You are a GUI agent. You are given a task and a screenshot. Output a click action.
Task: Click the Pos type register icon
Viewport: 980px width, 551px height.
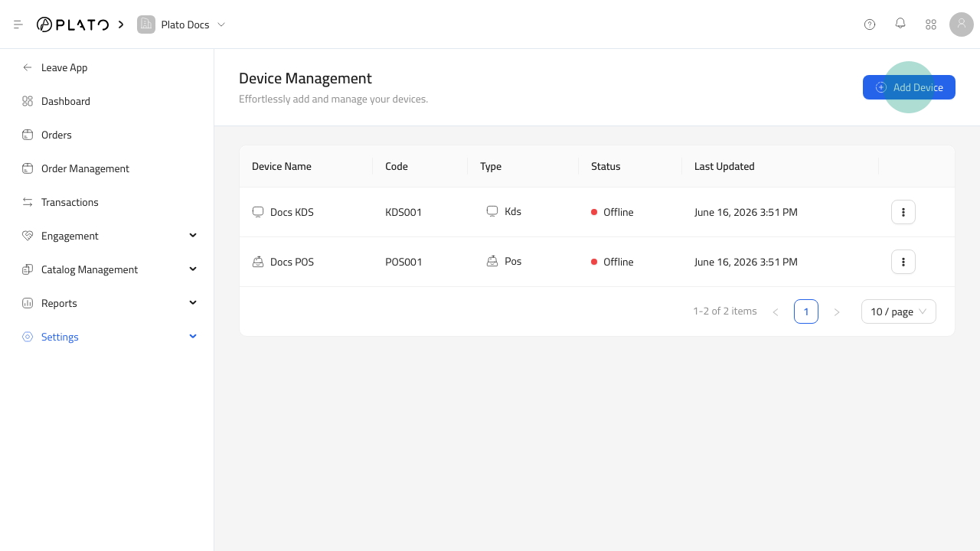(x=492, y=261)
